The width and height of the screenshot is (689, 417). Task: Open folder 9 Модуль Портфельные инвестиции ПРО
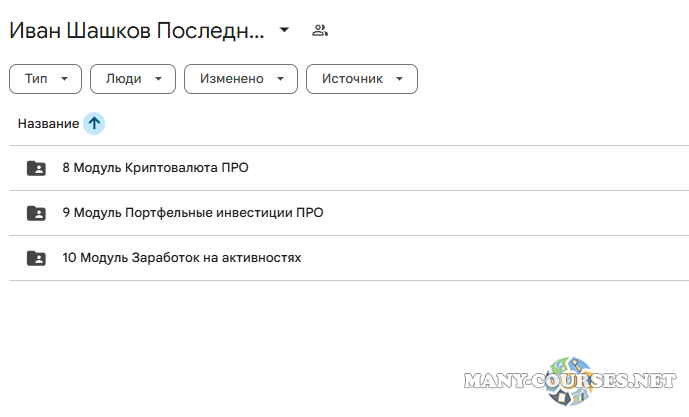click(x=192, y=213)
